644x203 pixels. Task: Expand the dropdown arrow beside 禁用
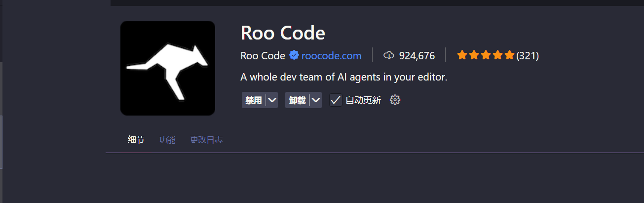click(x=272, y=100)
